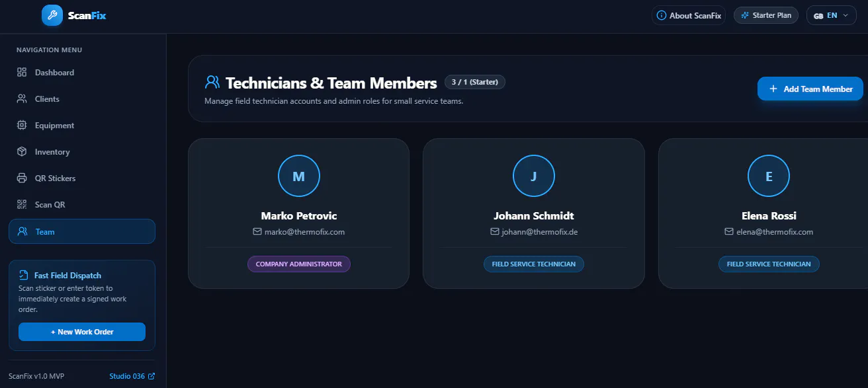Click the Fast Field Dispatch document icon
The width and height of the screenshot is (868, 388).
point(24,275)
